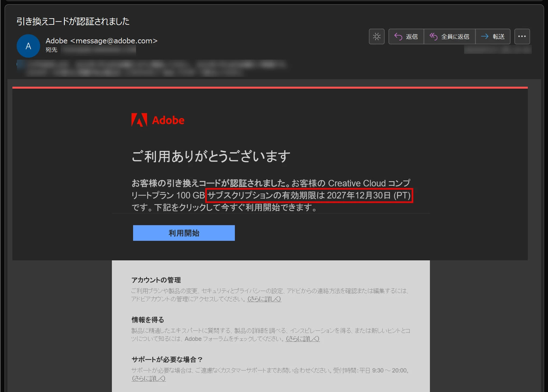Open the more actions ellipsis menu
The width and height of the screenshot is (548, 392).
(x=522, y=36)
